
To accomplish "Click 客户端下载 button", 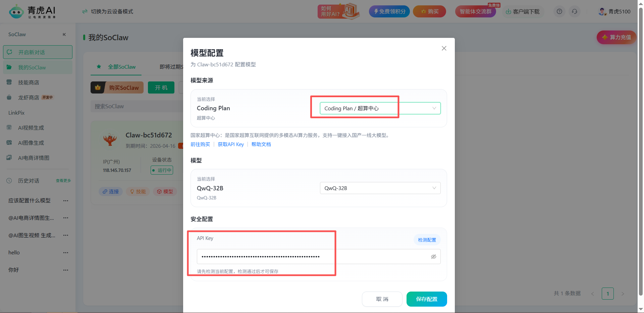I will pyautogui.click(x=523, y=12).
